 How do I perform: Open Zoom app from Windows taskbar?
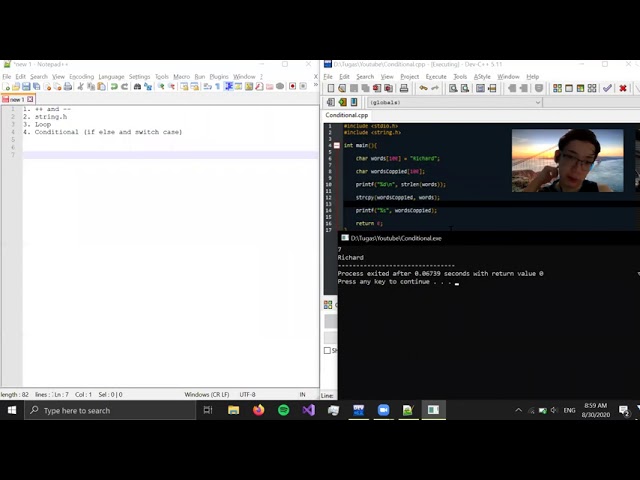click(384, 410)
